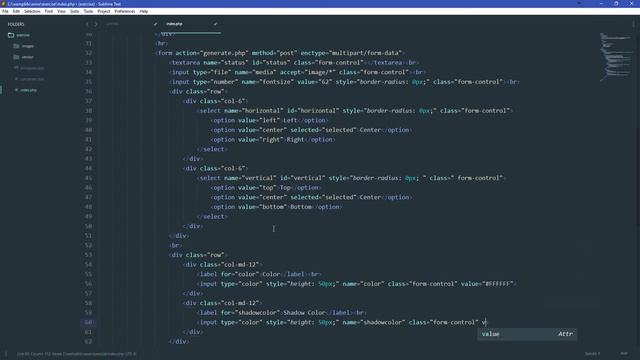Click line number 32 in the gutter
Image resolution: width=640 pixels, height=360 pixels.
(88, 53)
